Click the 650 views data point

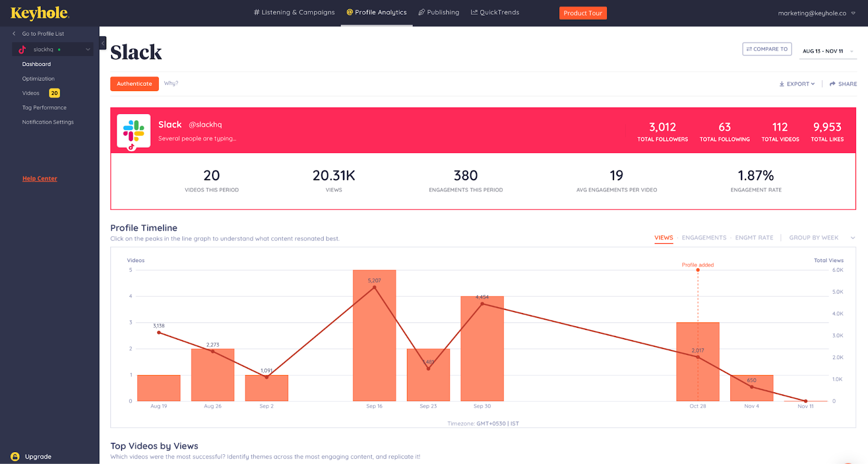click(x=751, y=387)
